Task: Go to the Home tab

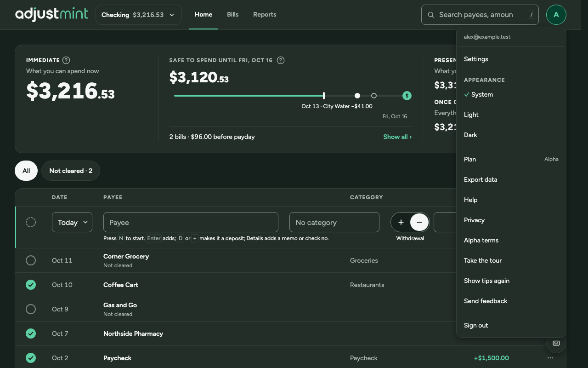Action: [x=204, y=14]
